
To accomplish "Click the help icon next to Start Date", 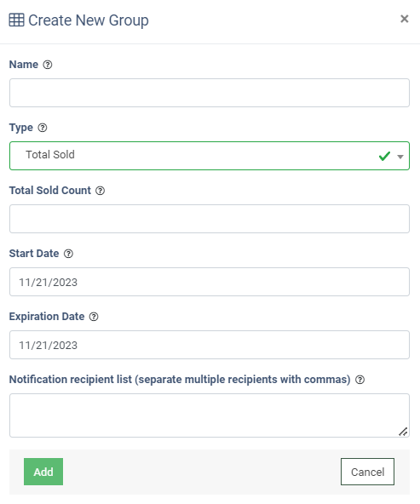I will coord(68,254).
